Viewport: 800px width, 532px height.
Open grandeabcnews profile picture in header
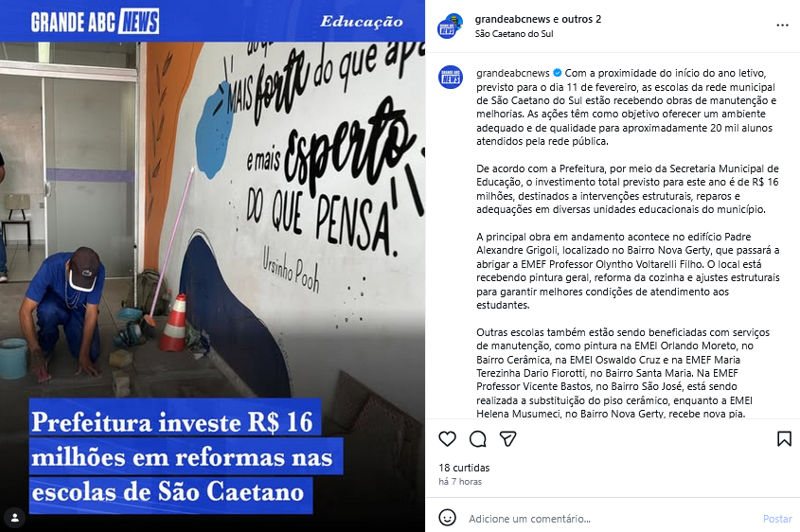click(x=450, y=26)
